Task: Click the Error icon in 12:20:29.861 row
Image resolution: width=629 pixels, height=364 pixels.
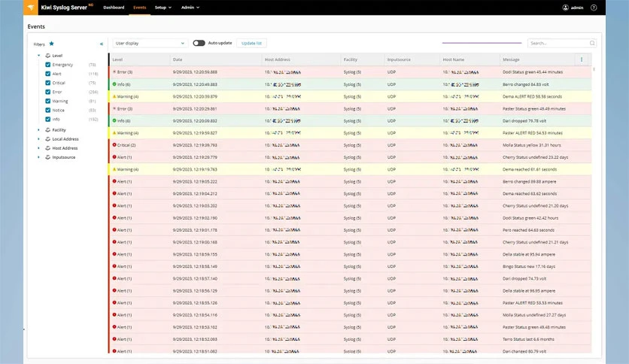Action: coord(114,108)
